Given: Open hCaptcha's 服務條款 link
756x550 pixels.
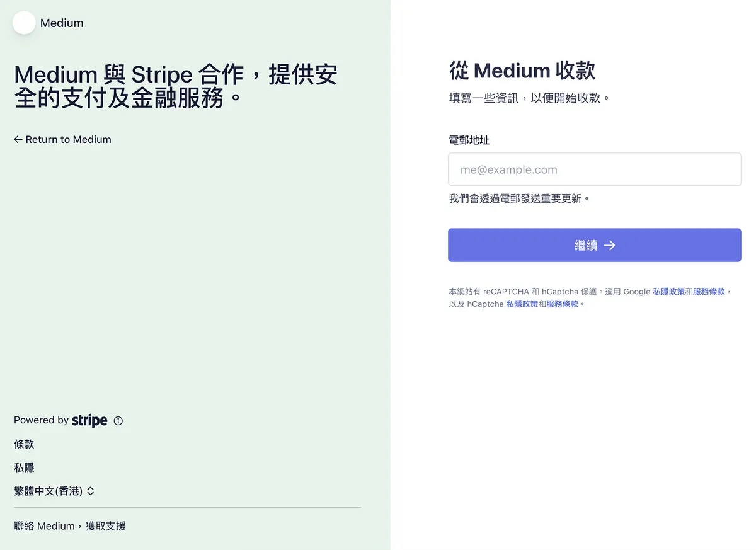Looking at the screenshot, I should coord(562,304).
